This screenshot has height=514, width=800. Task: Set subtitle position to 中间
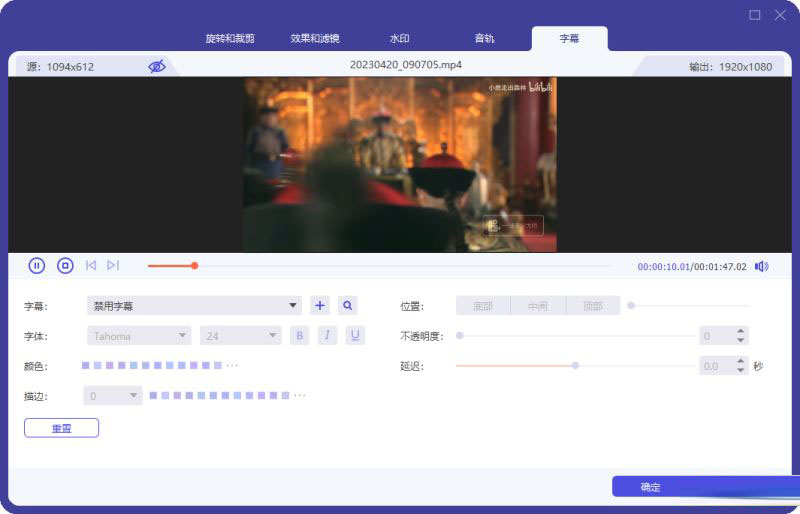[538, 306]
